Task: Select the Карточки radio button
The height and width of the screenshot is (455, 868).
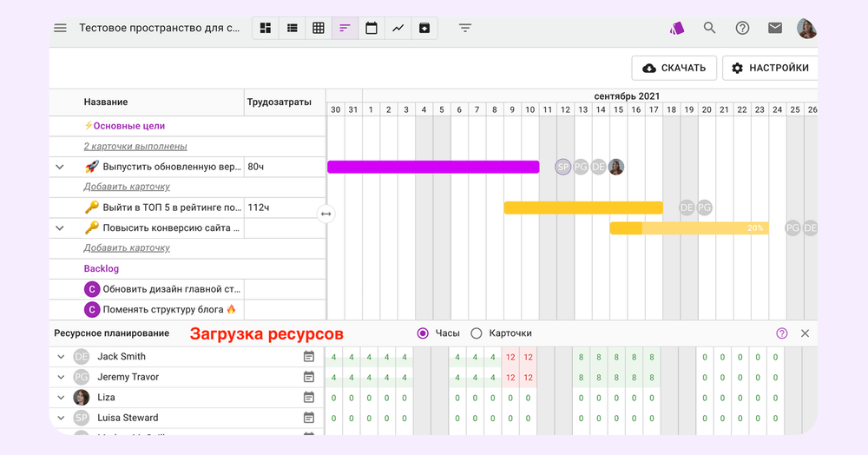Action: [476, 333]
